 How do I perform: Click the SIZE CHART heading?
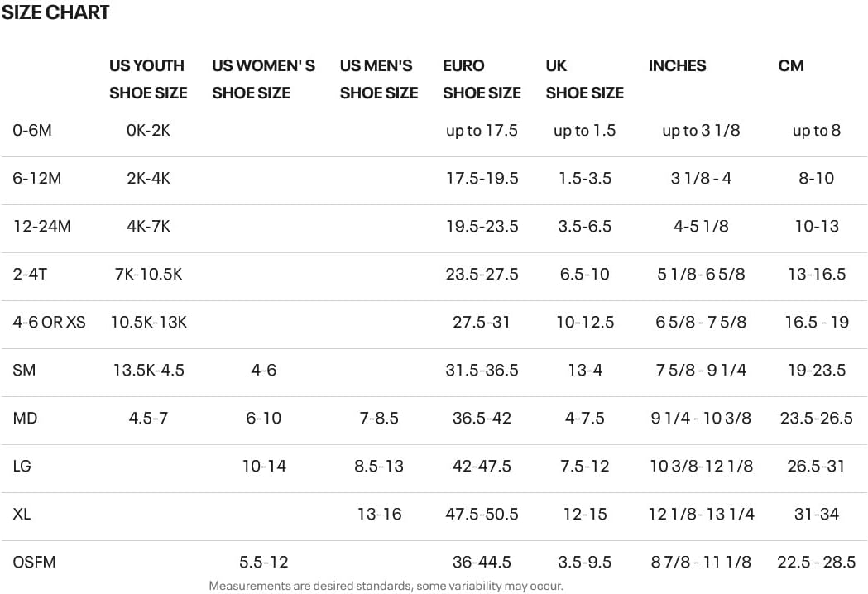(55, 12)
